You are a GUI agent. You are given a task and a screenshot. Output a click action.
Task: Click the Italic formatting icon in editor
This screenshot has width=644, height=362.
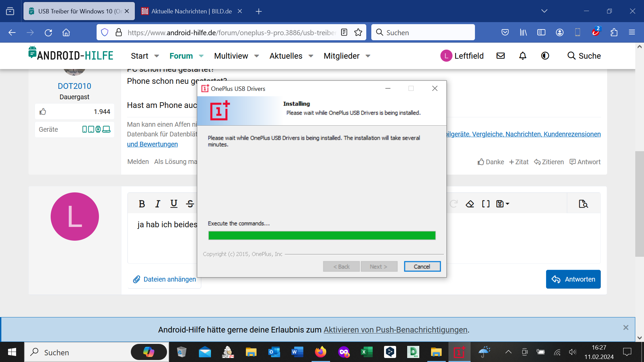[x=157, y=204]
